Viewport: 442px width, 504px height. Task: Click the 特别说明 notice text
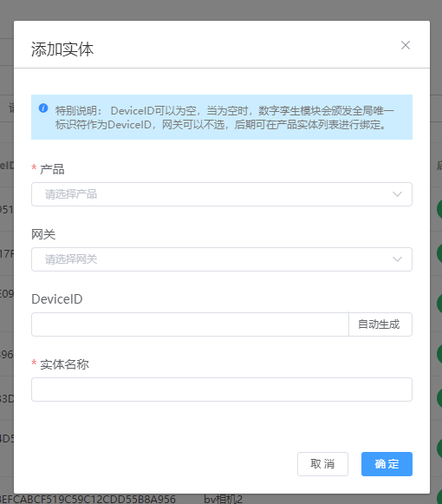(224, 117)
